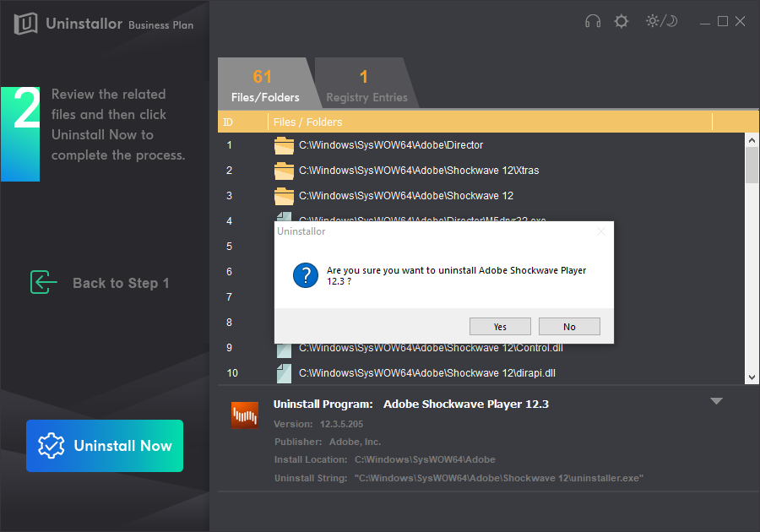The image size is (760, 532).
Task: Select folder icon of row 3 Shockwave 12
Action: [x=284, y=196]
